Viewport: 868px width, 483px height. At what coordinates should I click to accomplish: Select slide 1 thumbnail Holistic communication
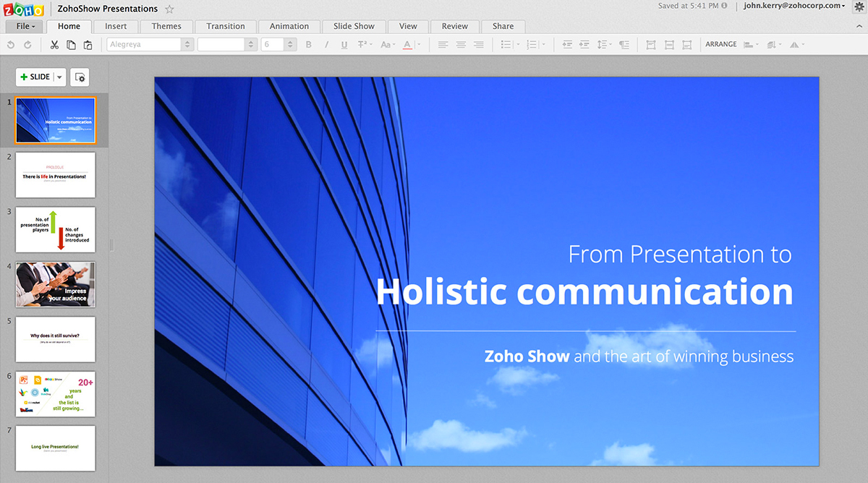click(x=56, y=121)
